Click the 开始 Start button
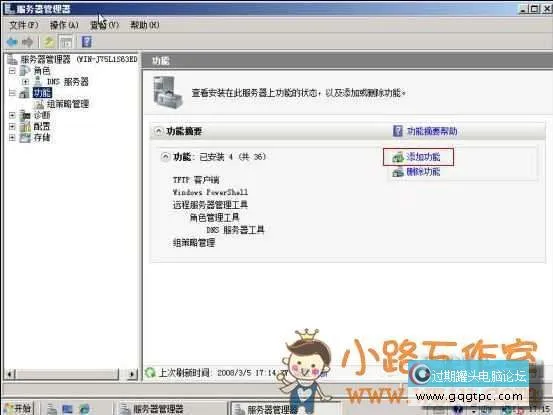Screen dimensions: 553x415 click(x=18, y=409)
